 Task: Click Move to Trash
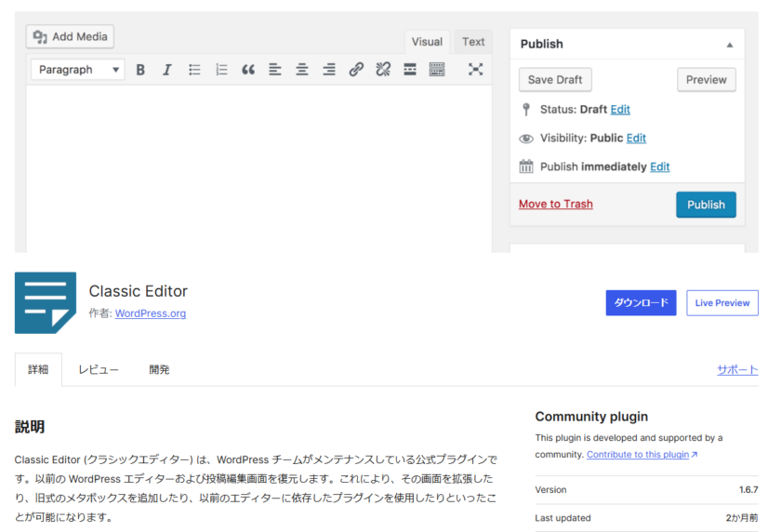pyautogui.click(x=556, y=205)
